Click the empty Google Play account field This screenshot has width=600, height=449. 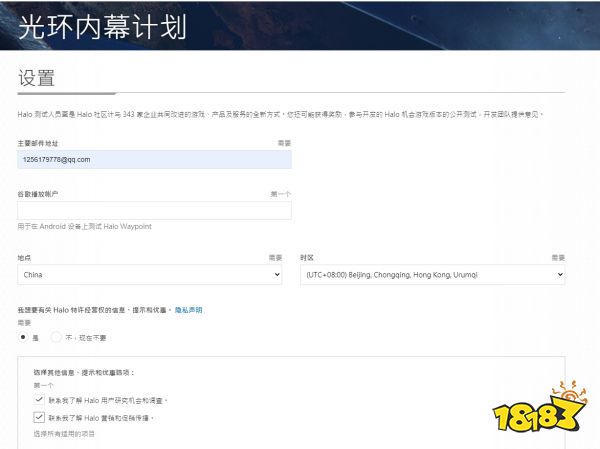(x=154, y=211)
